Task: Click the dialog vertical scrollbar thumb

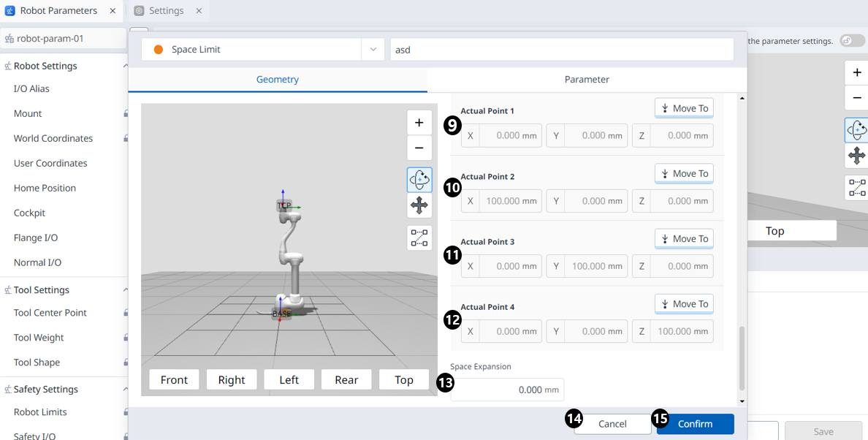Action: click(x=742, y=358)
